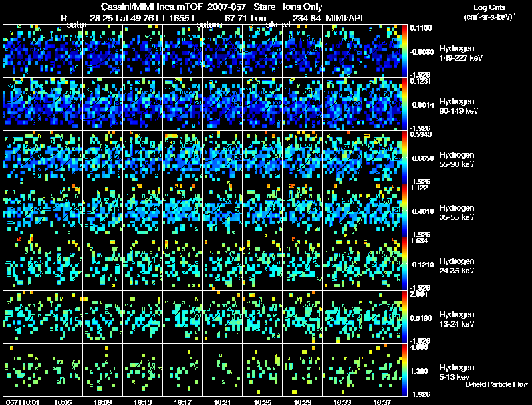
Task: Select the Hydrogen 55-90 keV row label
Action: click(x=457, y=160)
